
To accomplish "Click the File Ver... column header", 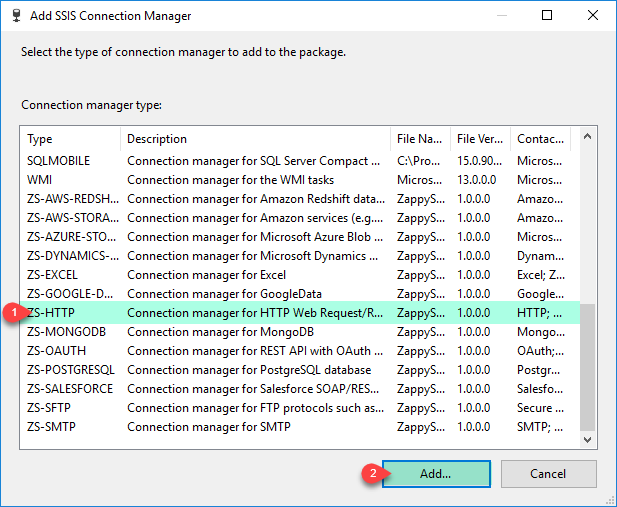I will click(480, 139).
